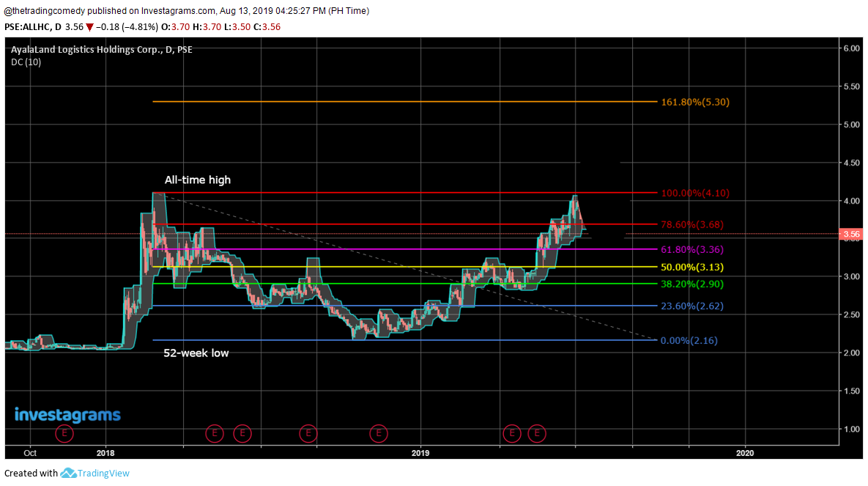This screenshot has width=868, height=486.
Task: Click the current price tag 3.56 on axis
Action: [851, 235]
